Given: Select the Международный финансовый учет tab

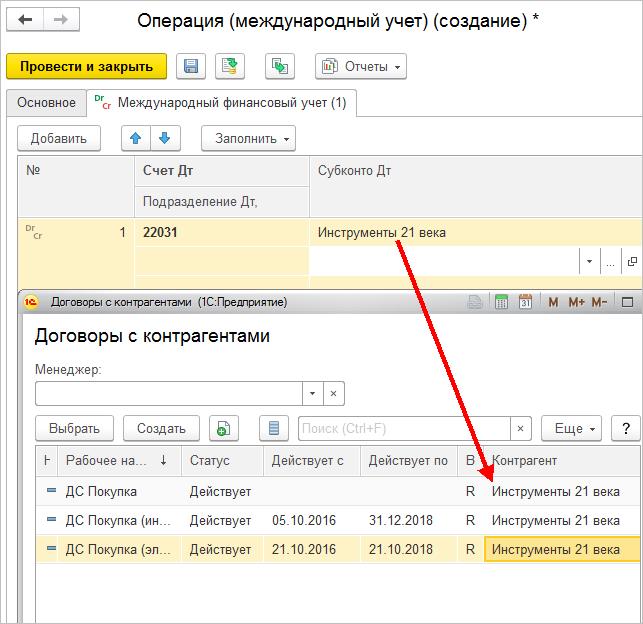Looking at the screenshot, I should pos(221,102).
